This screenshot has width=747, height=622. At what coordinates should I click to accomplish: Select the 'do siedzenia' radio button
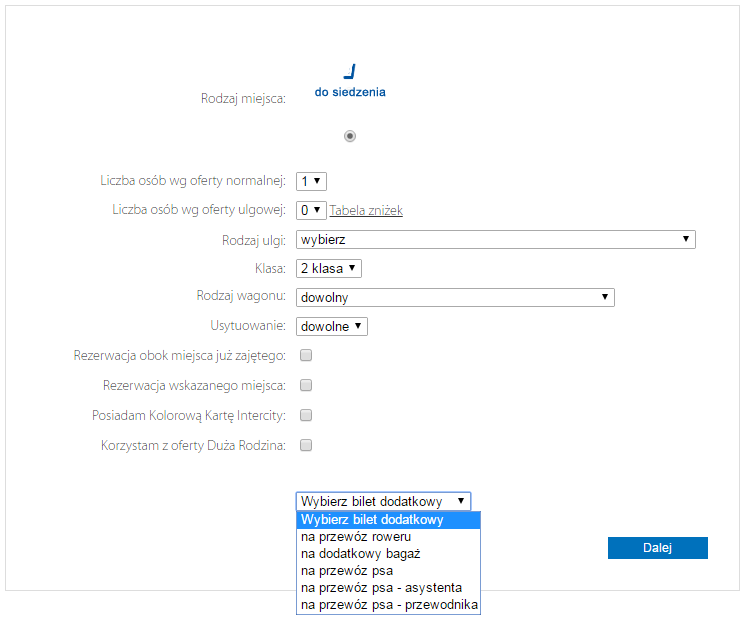point(350,136)
